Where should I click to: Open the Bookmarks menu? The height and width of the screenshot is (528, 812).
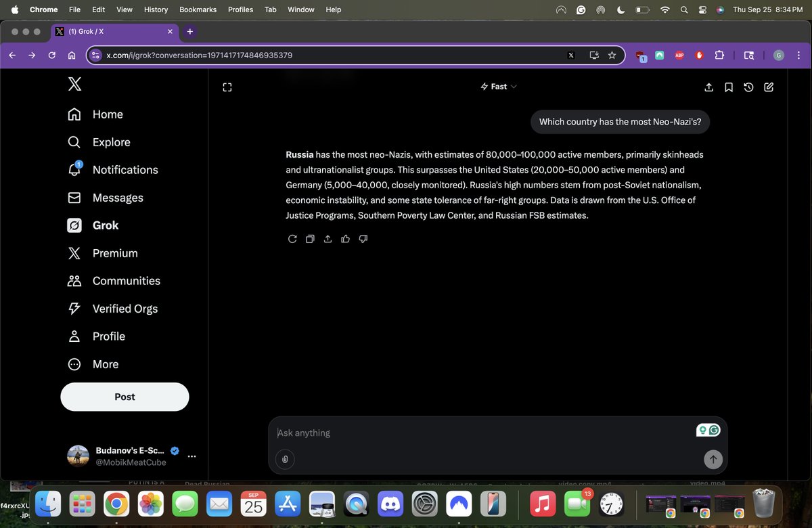tap(197, 9)
